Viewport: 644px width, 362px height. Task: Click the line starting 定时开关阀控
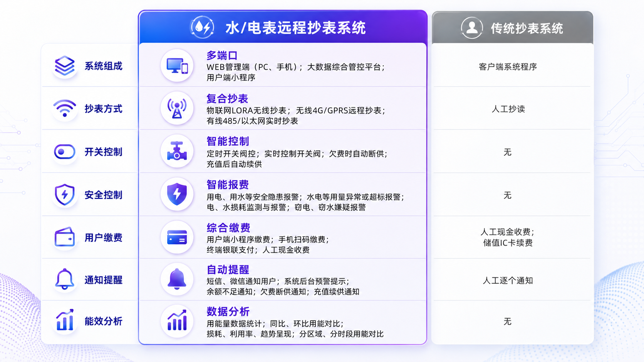coord(297,154)
